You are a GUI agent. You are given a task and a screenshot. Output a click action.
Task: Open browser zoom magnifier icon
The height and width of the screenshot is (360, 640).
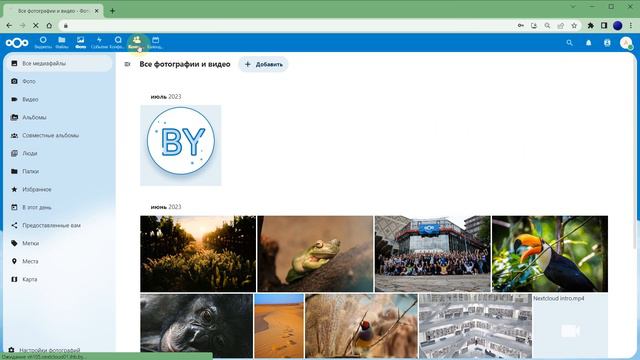[x=547, y=25]
